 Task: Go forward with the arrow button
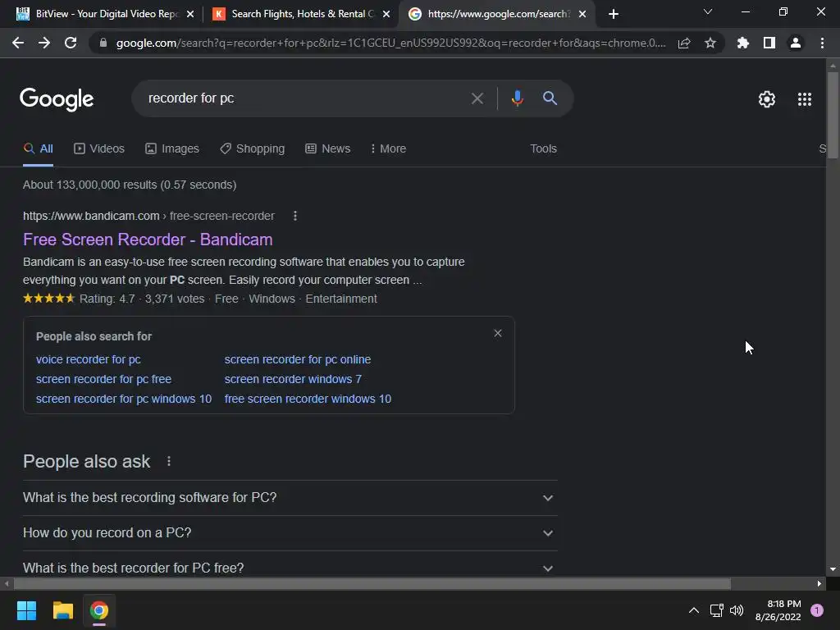[44, 43]
